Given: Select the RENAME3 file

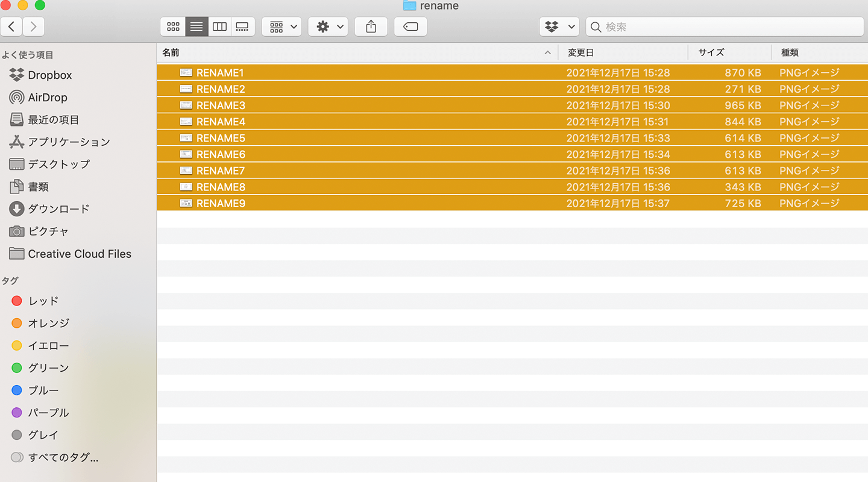Looking at the screenshot, I should [512, 105].
